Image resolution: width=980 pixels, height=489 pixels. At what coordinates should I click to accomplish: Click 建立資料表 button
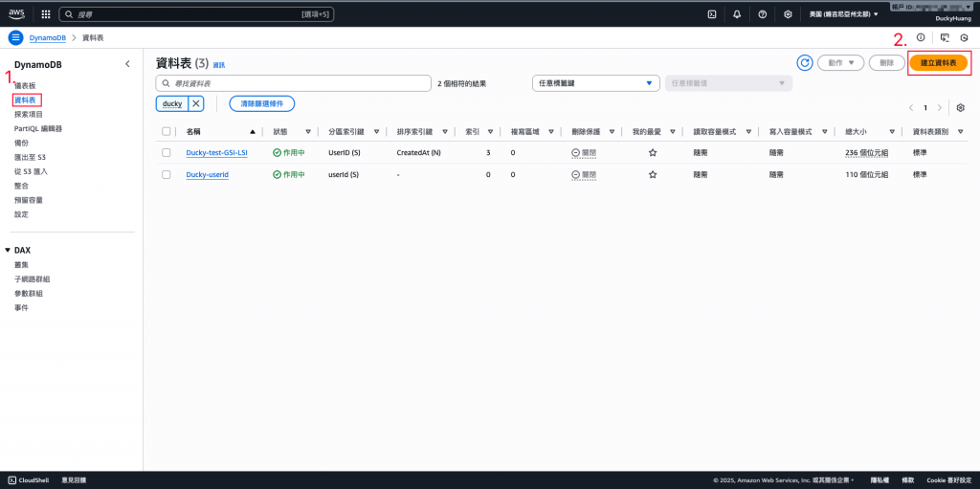point(939,62)
